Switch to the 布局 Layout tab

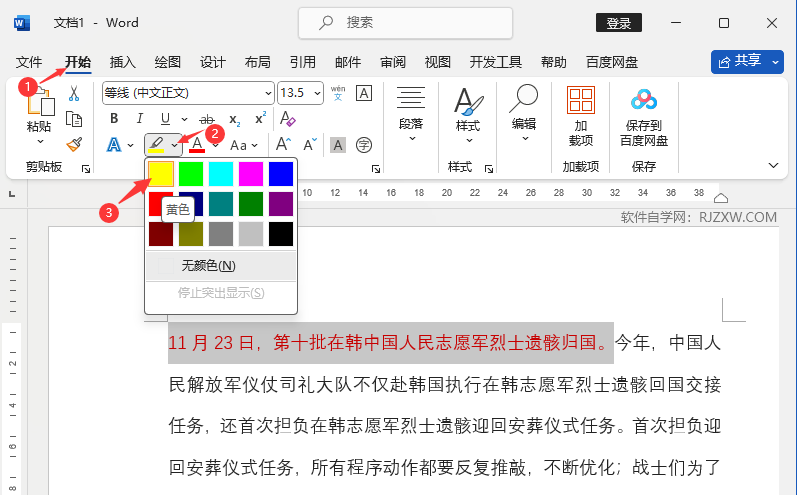click(x=258, y=63)
